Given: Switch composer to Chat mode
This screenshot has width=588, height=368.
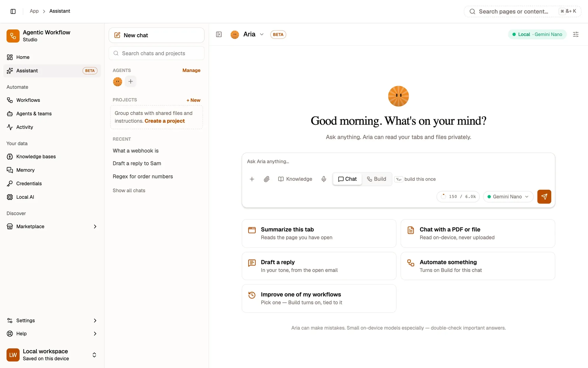Looking at the screenshot, I should [x=347, y=179].
